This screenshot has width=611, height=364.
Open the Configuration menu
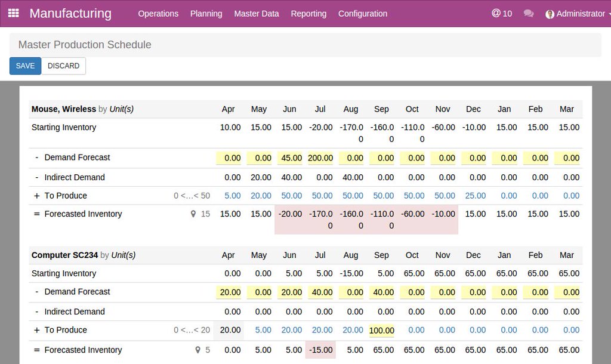click(362, 13)
